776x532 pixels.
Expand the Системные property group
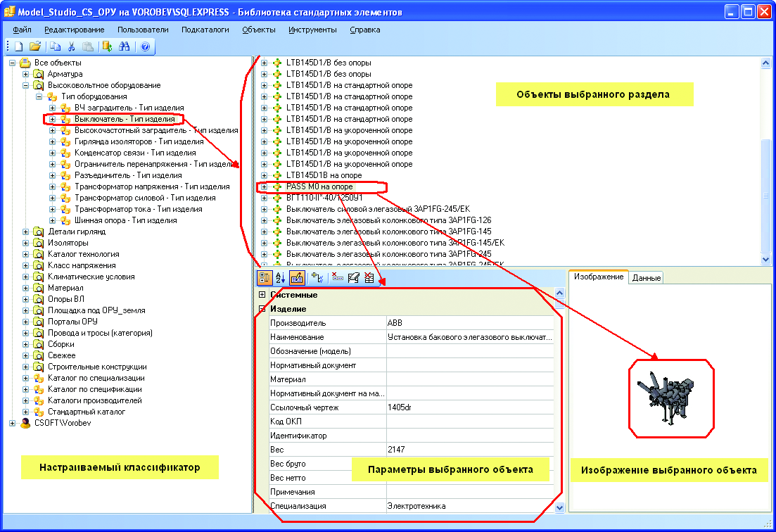click(262, 295)
